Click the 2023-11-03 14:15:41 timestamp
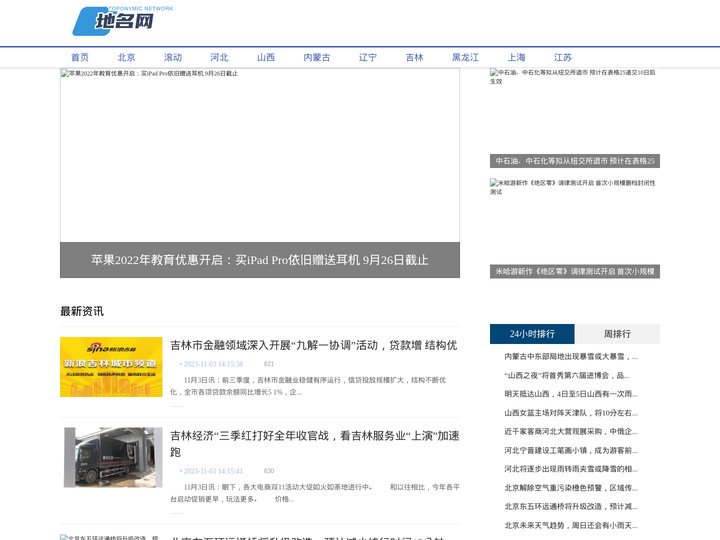 [x=213, y=471]
